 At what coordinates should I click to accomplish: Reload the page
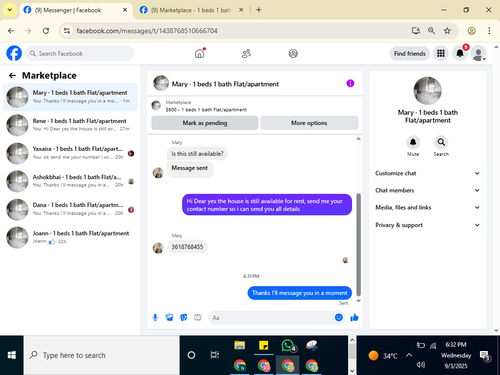click(x=46, y=31)
